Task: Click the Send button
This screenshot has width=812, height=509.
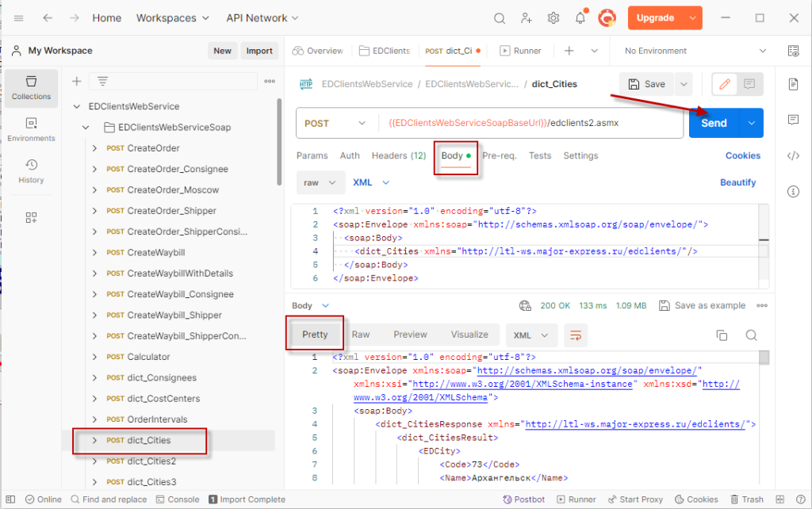Action: click(x=714, y=123)
